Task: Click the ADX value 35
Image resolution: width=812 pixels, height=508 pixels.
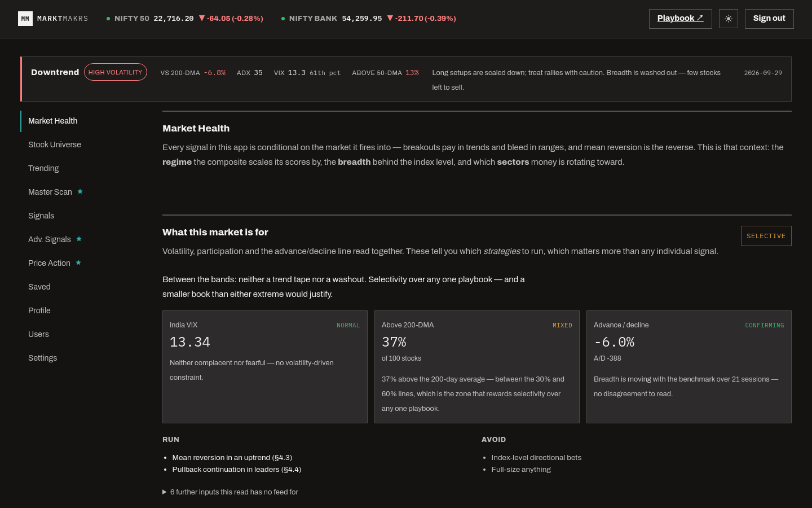Action: [x=258, y=73]
